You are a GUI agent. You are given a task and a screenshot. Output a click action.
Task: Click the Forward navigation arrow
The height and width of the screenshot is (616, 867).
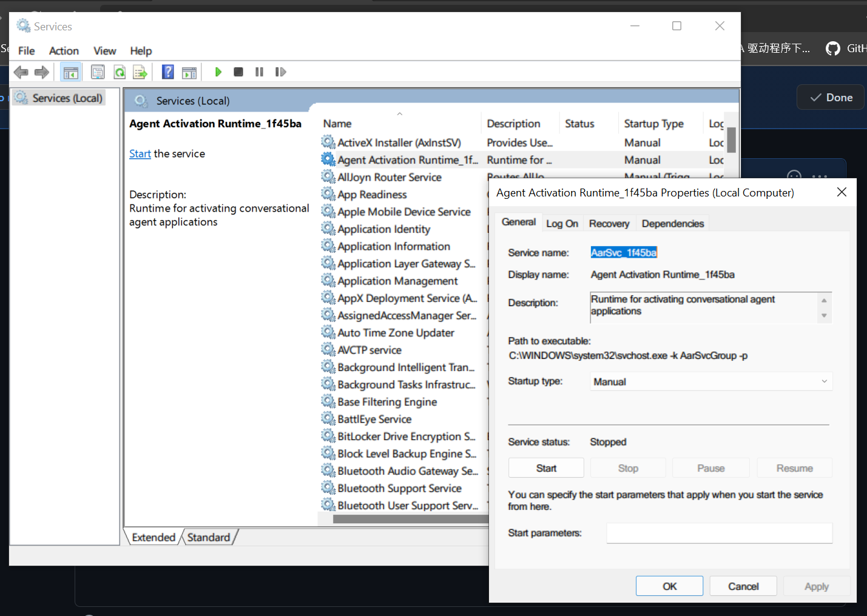point(41,72)
